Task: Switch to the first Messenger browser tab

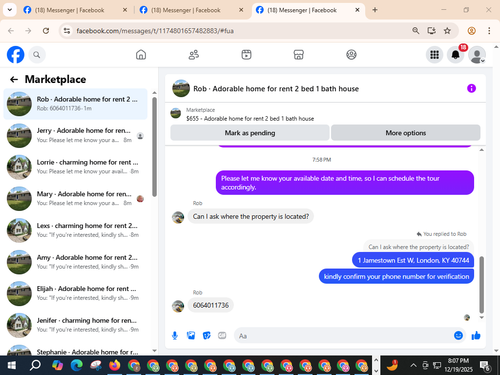Action: (x=75, y=10)
